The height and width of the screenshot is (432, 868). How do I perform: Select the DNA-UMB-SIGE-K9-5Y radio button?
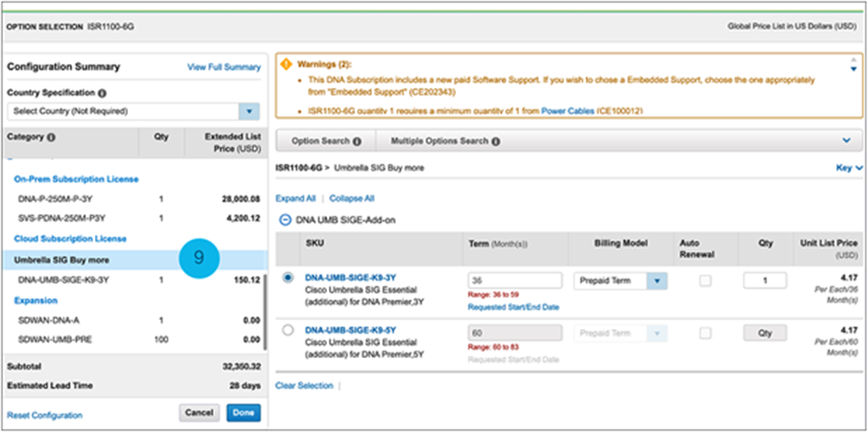[288, 330]
